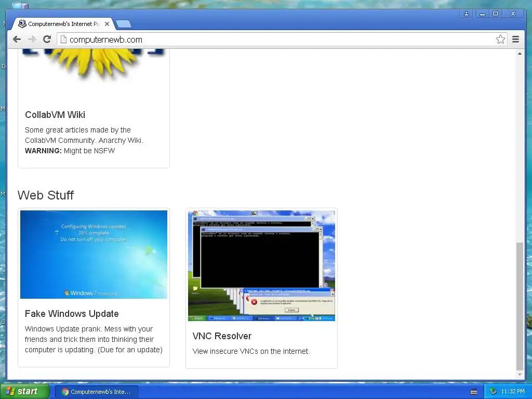Open the Fake Windows Update thumbnail
532x399 pixels.
coord(94,255)
